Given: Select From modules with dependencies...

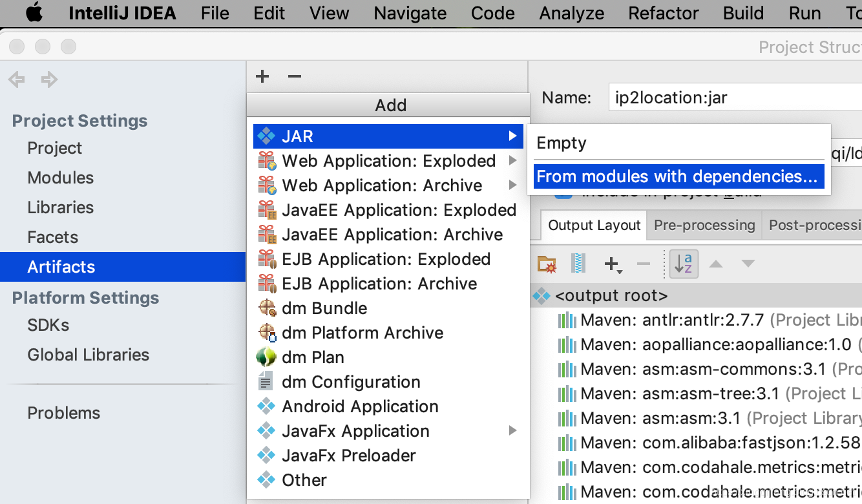Looking at the screenshot, I should [679, 176].
